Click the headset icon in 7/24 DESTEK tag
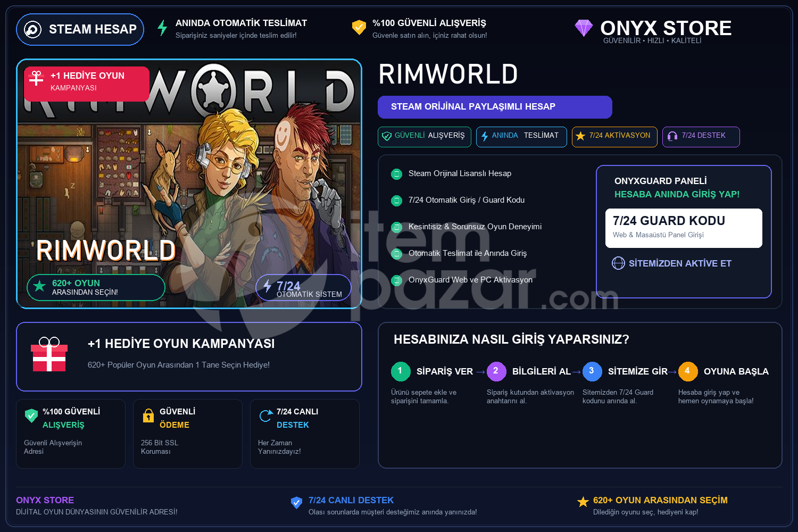This screenshot has width=798, height=532. point(672,136)
